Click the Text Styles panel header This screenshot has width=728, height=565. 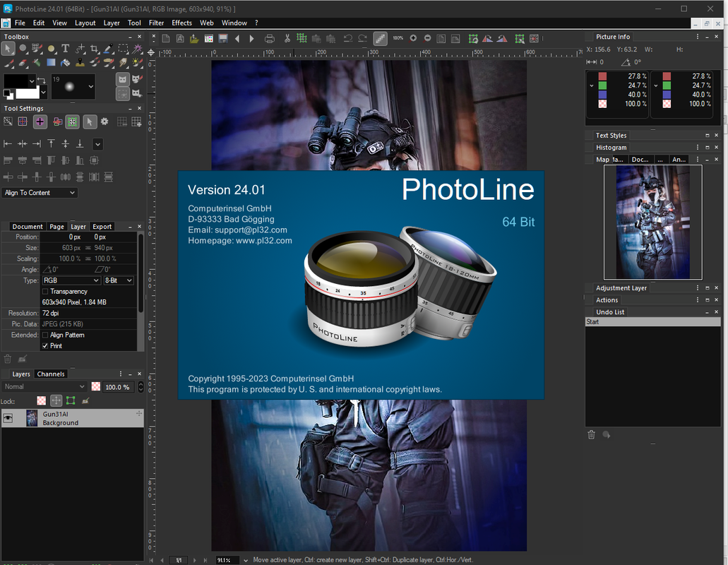click(611, 136)
